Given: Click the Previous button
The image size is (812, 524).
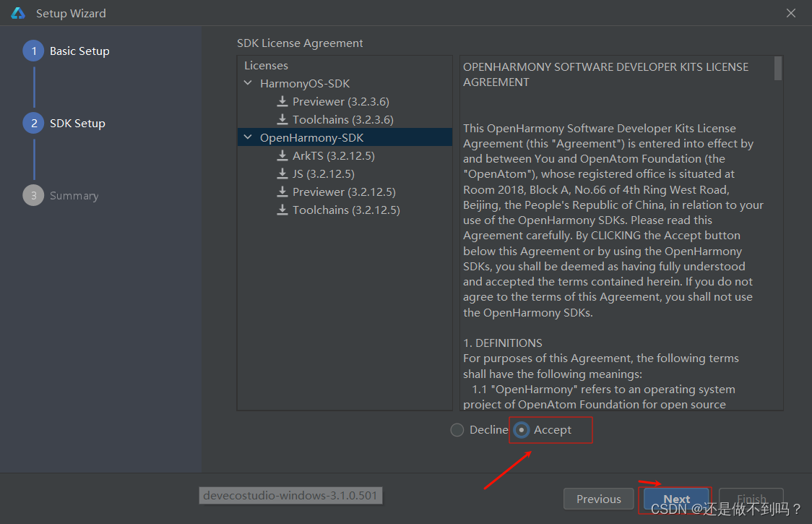Looking at the screenshot, I should tap(599, 499).
